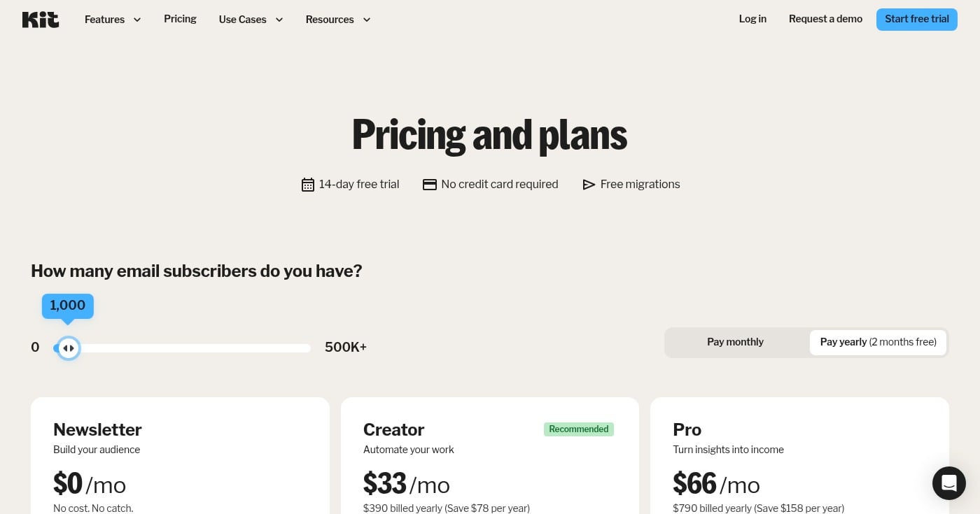This screenshot has width=980, height=514.
Task: Select Pay yearly with 2 months free
Action: [x=878, y=342]
